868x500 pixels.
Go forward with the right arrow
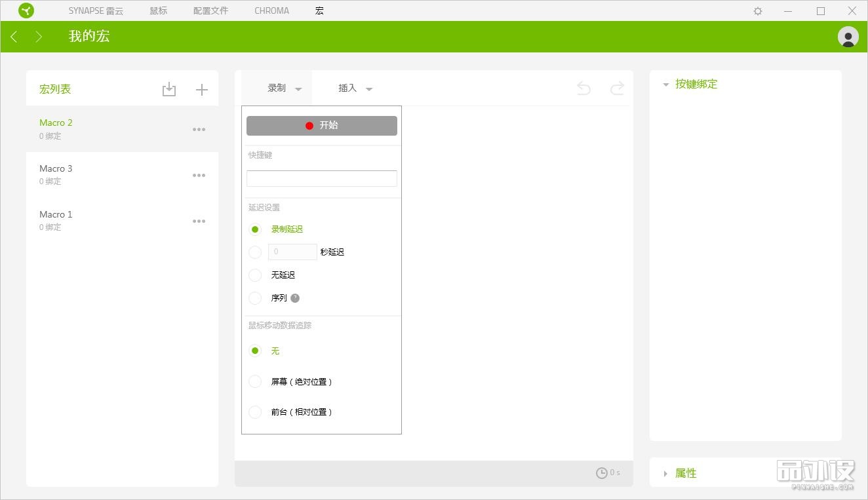[39, 37]
